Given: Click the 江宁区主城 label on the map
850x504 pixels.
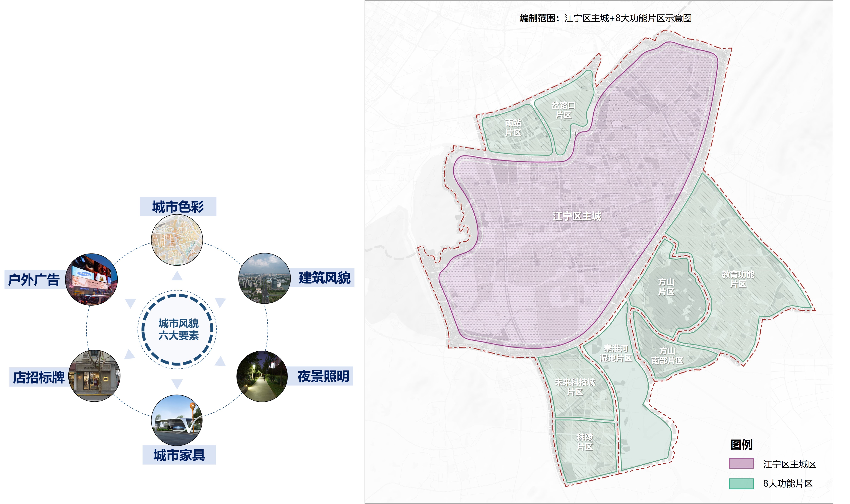Looking at the screenshot, I should click(x=577, y=216).
